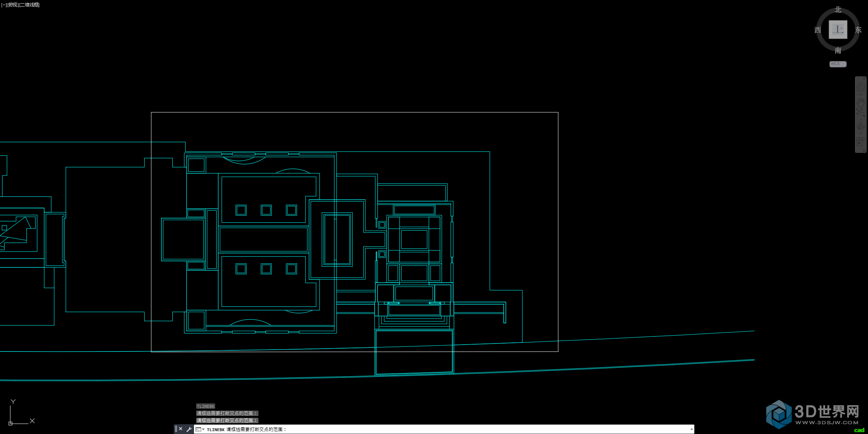Rotate view to west via 西 label
Viewport: 868px width, 434px height.
coord(818,30)
